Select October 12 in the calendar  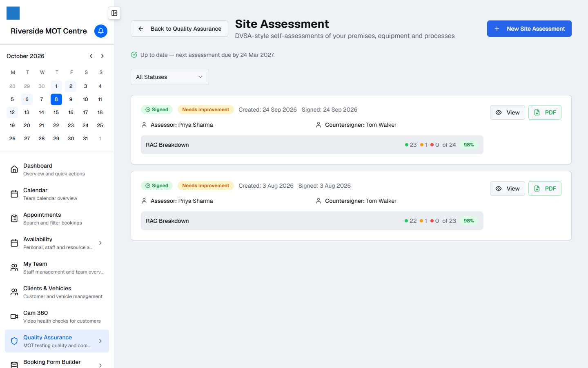[x=12, y=112]
